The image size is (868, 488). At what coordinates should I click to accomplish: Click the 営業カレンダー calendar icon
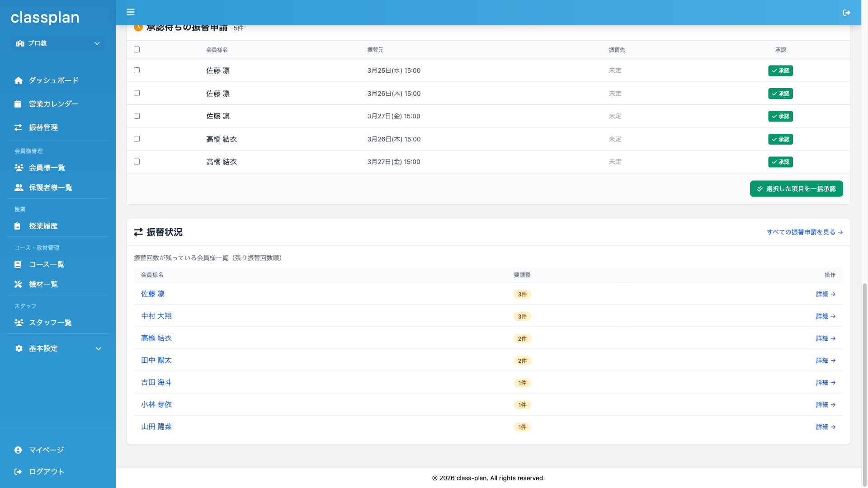point(18,104)
